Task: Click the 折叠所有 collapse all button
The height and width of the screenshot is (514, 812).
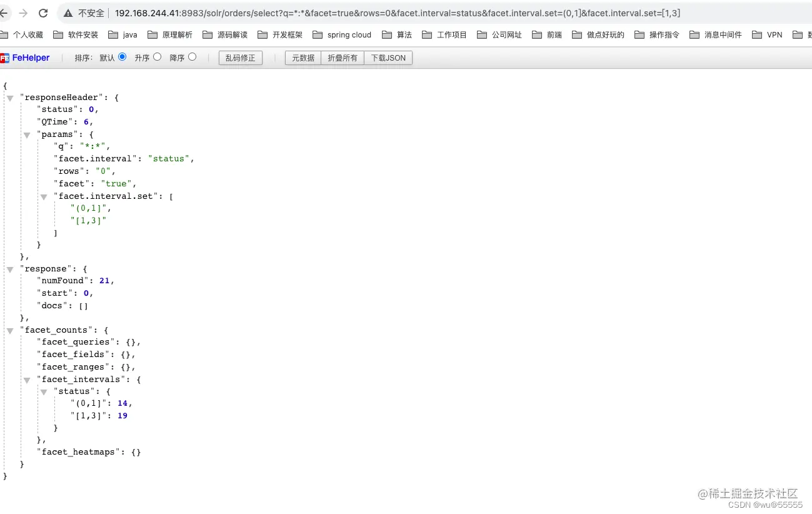Action: coord(343,58)
